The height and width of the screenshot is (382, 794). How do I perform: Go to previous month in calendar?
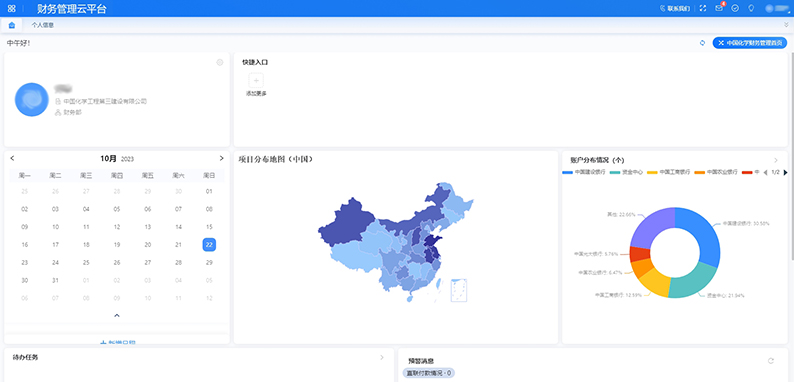click(x=12, y=159)
